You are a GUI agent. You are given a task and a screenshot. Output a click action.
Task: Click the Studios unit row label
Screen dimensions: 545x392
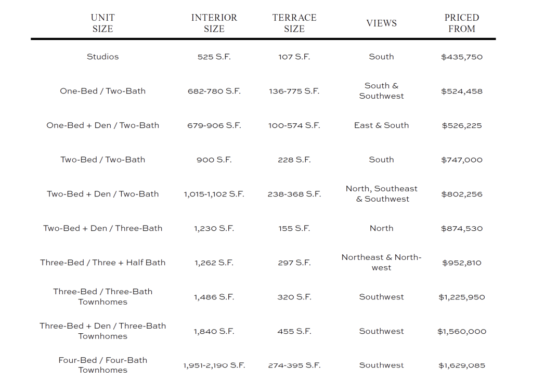click(x=102, y=57)
